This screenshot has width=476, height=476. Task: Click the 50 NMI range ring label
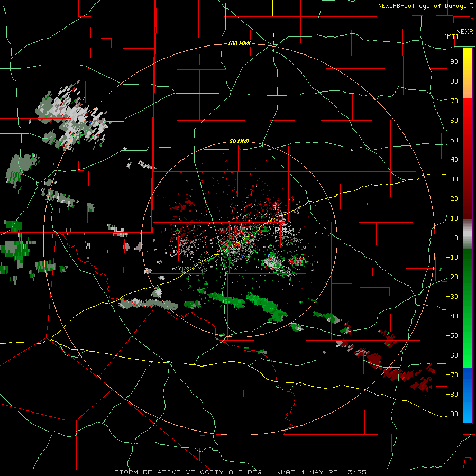click(x=239, y=141)
